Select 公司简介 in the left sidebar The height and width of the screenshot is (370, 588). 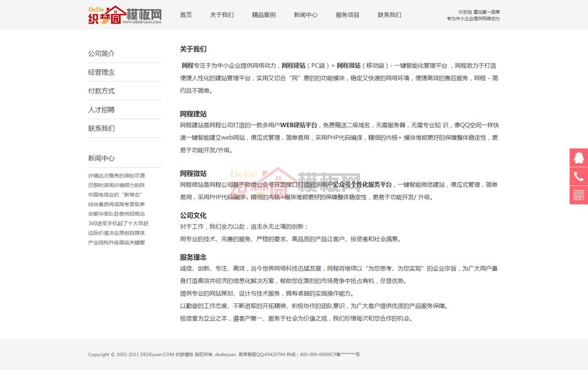(101, 53)
